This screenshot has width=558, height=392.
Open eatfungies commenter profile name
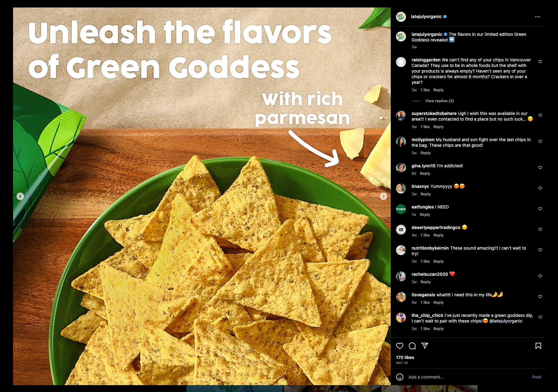tap(422, 207)
